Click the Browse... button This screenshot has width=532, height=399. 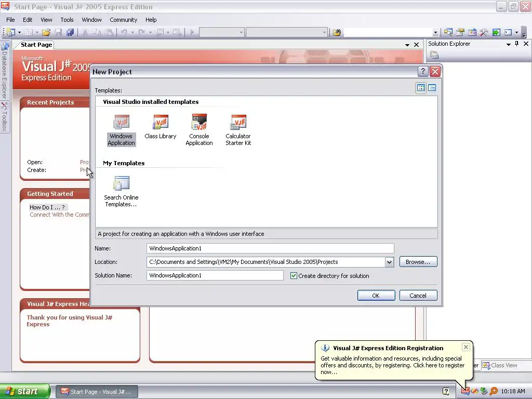(x=418, y=262)
